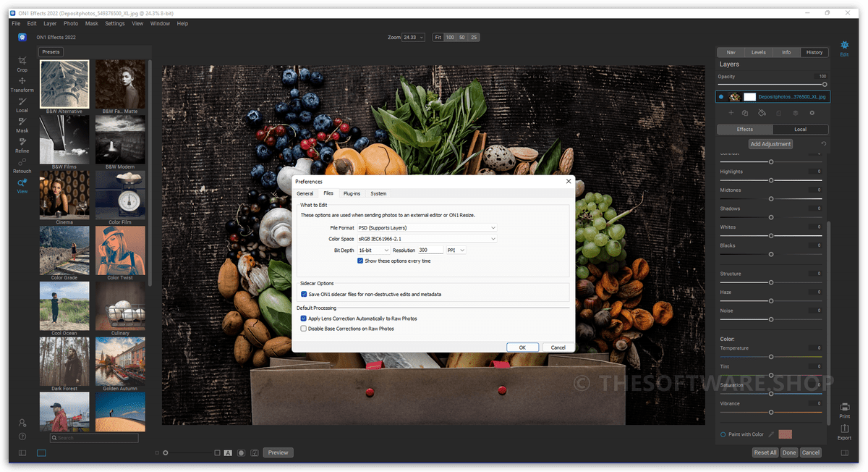
Task: Set zoom to Fit
Action: (438, 37)
